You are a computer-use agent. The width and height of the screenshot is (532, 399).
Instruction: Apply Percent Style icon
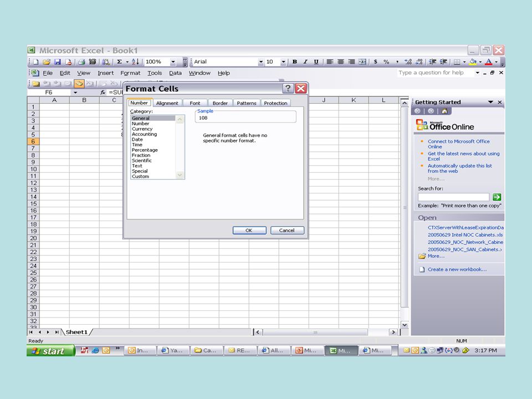pyautogui.click(x=386, y=62)
